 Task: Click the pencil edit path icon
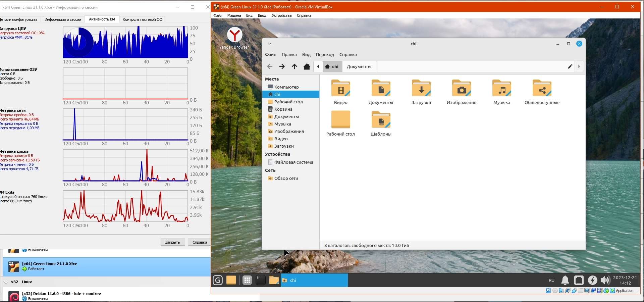coord(570,66)
